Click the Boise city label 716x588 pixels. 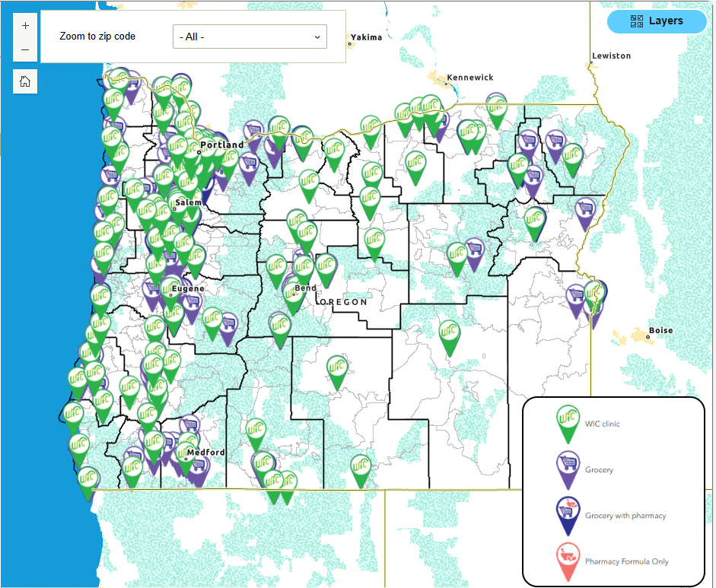(x=660, y=331)
